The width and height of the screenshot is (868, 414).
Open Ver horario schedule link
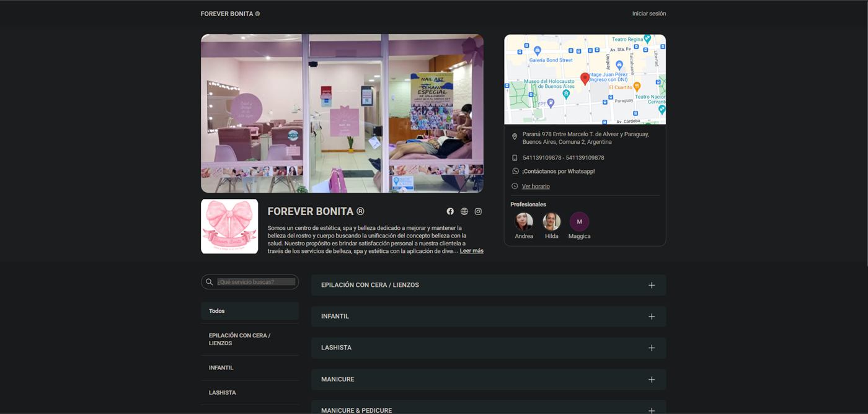[536, 186]
